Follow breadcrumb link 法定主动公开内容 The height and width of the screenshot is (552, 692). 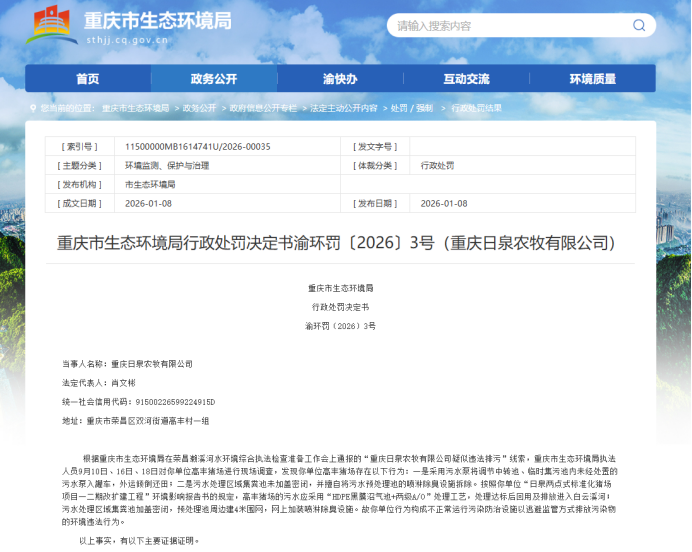click(x=344, y=108)
